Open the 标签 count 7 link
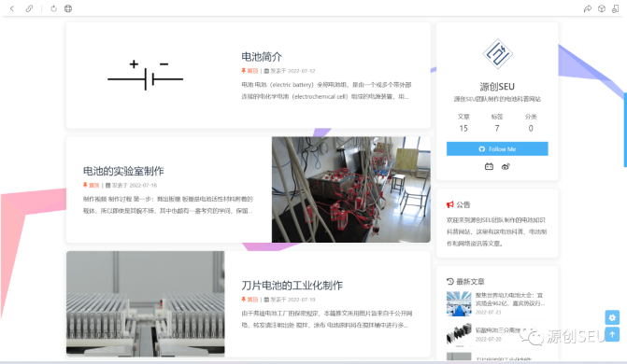The width and height of the screenshot is (627, 364). pyautogui.click(x=497, y=122)
